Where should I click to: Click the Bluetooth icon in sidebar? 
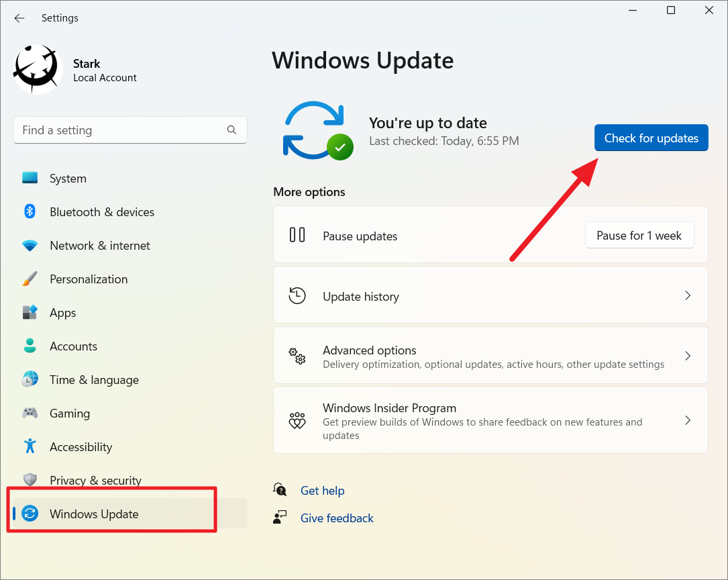(x=30, y=211)
